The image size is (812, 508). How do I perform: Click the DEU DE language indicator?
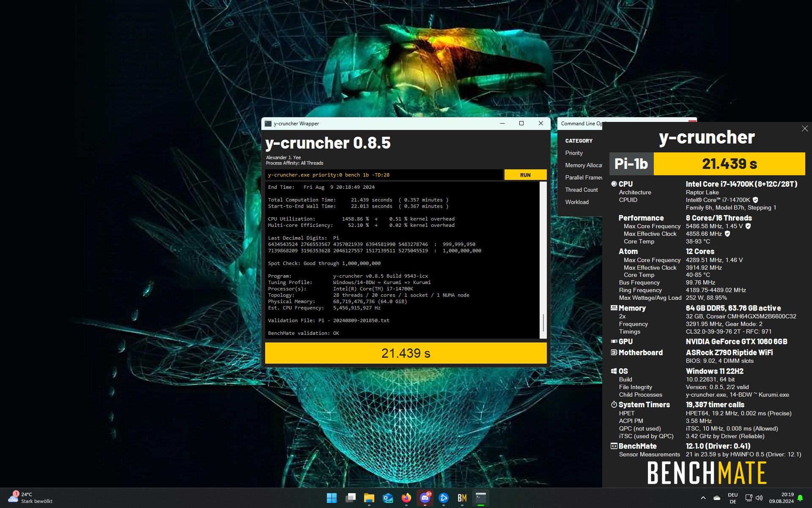[x=733, y=498]
